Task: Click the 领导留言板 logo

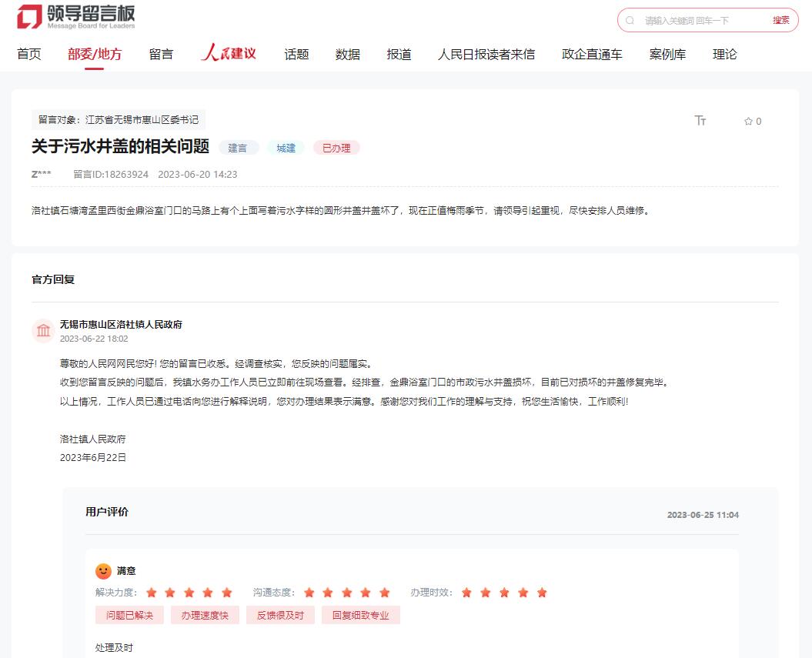Action: tap(76, 16)
